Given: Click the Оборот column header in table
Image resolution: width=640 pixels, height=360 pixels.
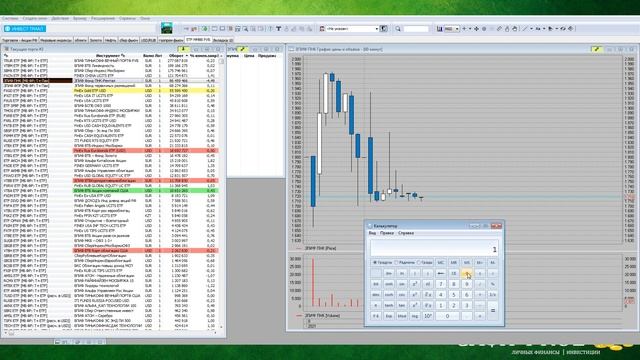Looking at the screenshot, I should pyautogui.click(x=177, y=56).
